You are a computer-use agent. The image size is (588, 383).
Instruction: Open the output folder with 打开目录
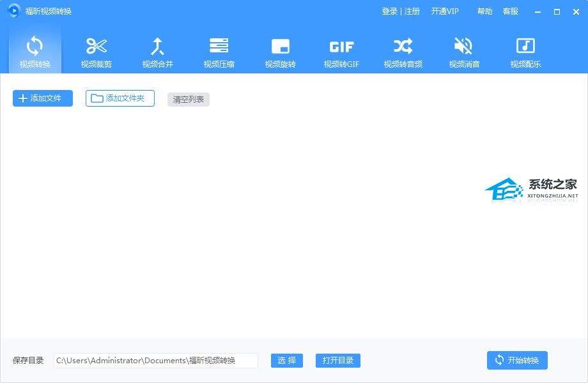click(x=338, y=361)
